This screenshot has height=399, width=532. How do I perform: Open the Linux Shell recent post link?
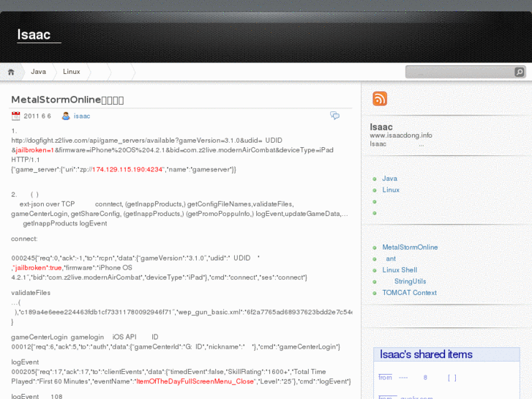(400, 270)
